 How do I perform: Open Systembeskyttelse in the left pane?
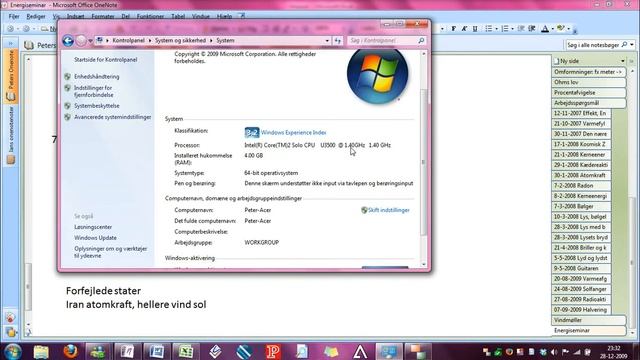point(97,106)
